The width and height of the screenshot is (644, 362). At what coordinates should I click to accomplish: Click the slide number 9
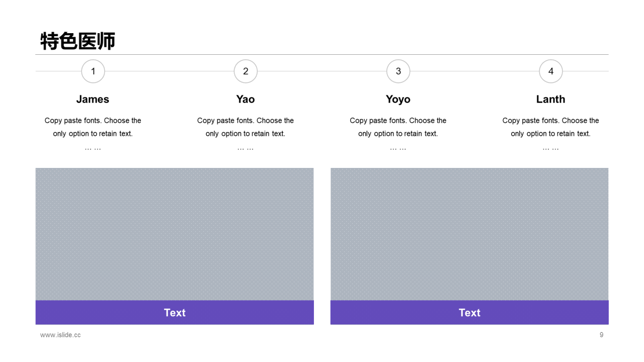point(601,335)
